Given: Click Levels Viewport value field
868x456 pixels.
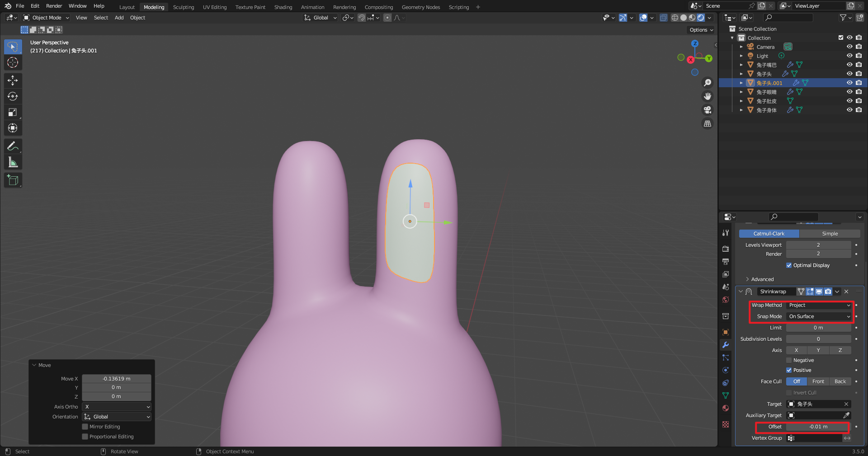Looking at the screenshot, I should [x=818, y=245].
